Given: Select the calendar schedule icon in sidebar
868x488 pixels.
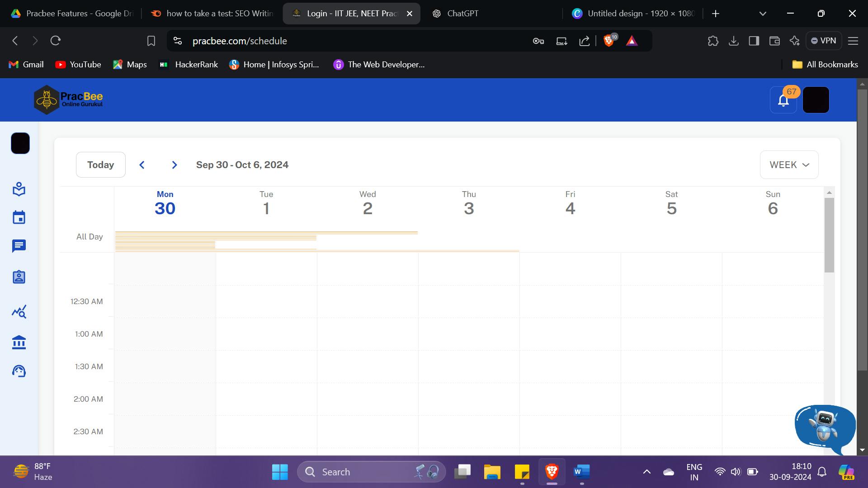Looking at the screenshot, I should click(x=19, y=217).
